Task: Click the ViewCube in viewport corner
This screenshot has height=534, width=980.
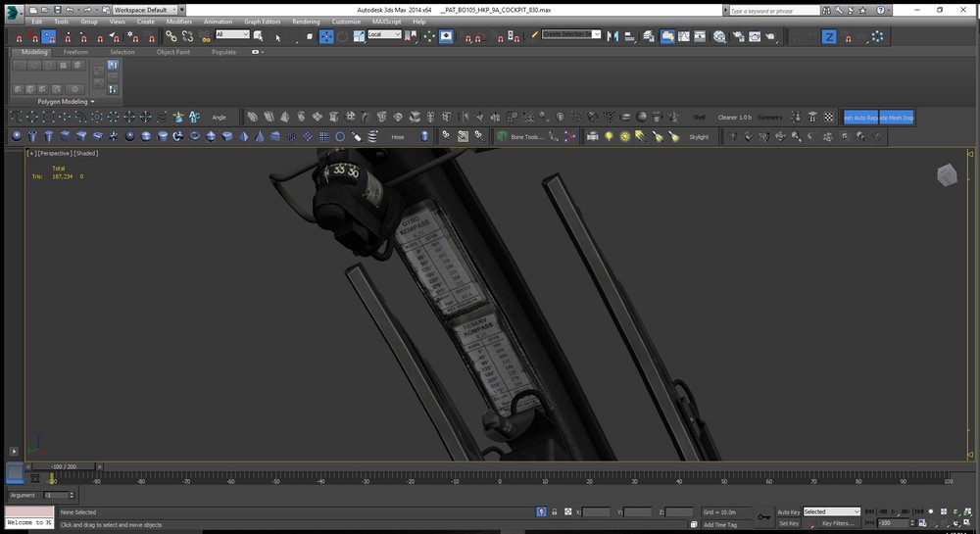Action: tap(946, 175)
